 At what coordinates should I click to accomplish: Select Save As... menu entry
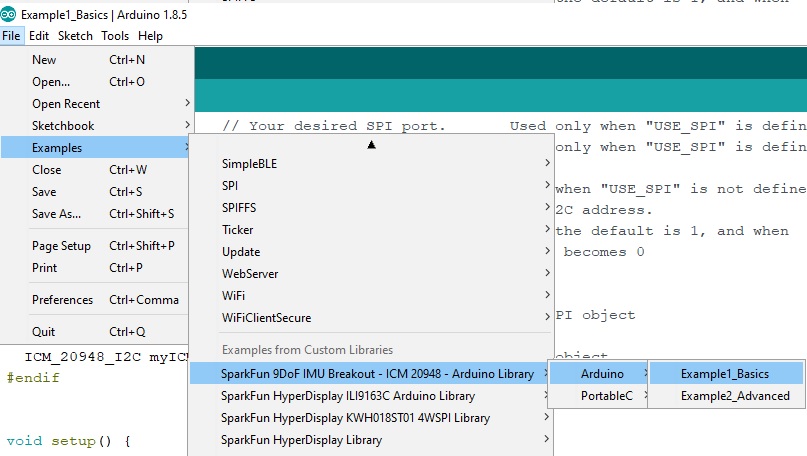(x=95, y=214)
